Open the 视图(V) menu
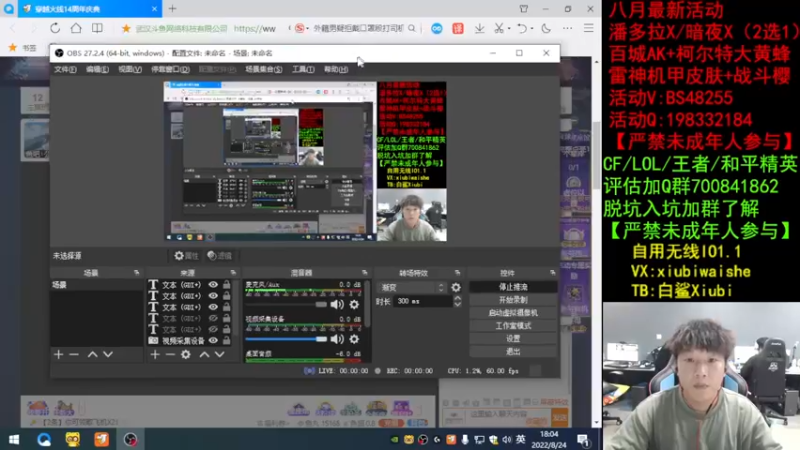This screenshot has width=800, height=450. 130,69
